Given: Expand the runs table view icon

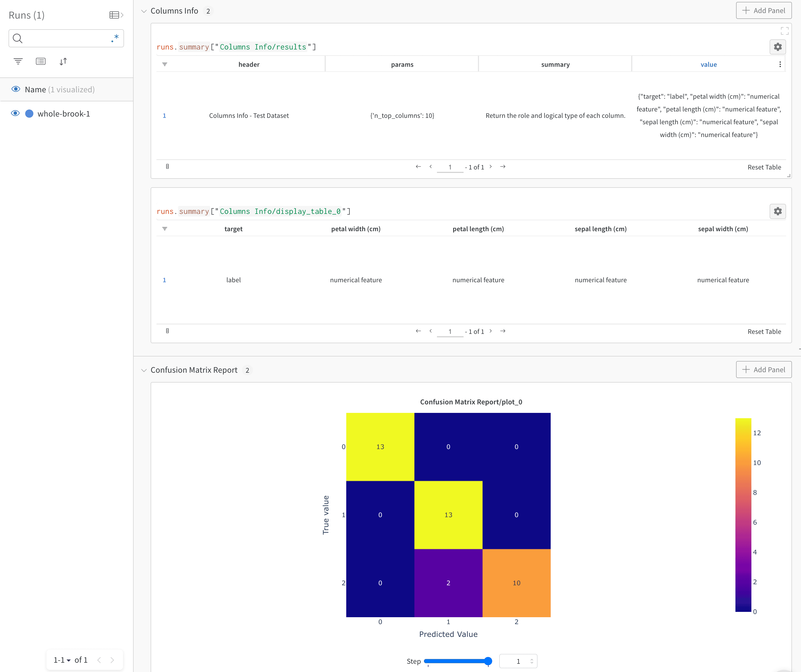Looking at the screenshot, I should coord(116,15).
